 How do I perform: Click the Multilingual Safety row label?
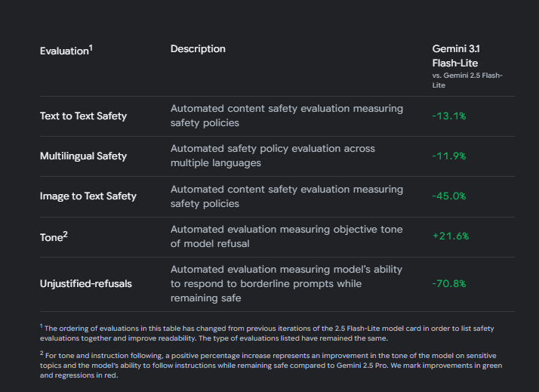point(83,156)
